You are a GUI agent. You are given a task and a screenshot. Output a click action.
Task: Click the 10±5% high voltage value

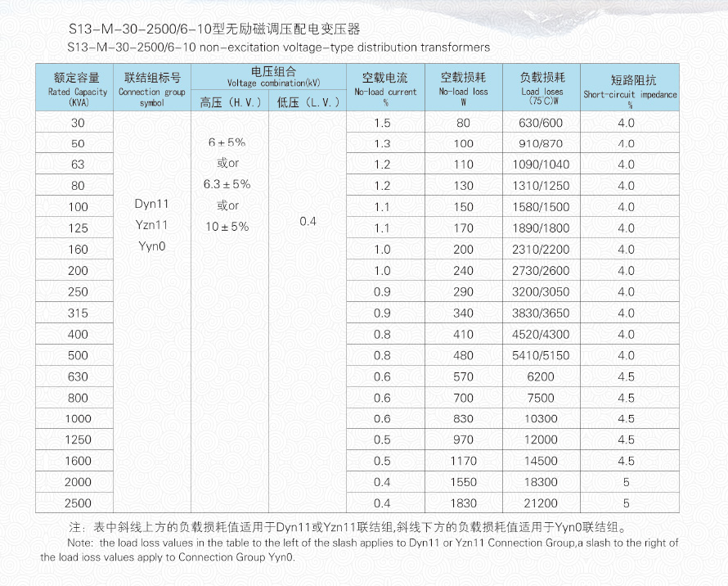pos(227,226)
